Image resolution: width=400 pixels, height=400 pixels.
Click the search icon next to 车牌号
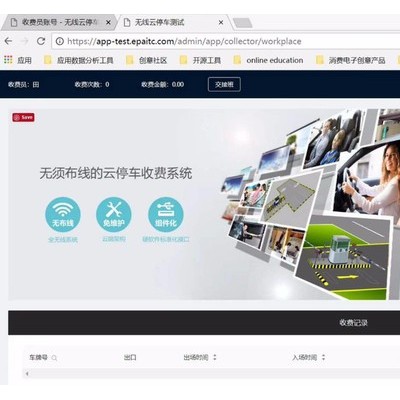54,358
